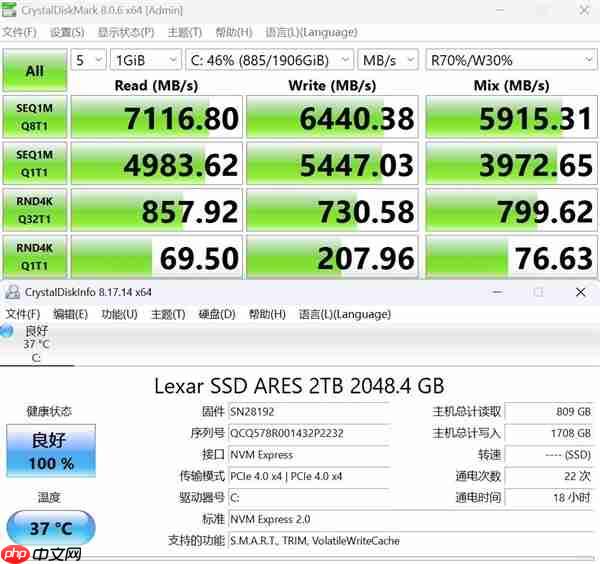Viewport: 600px width, 564px height.
Task: Click mix result 799.62
Action: click(511, 210)
